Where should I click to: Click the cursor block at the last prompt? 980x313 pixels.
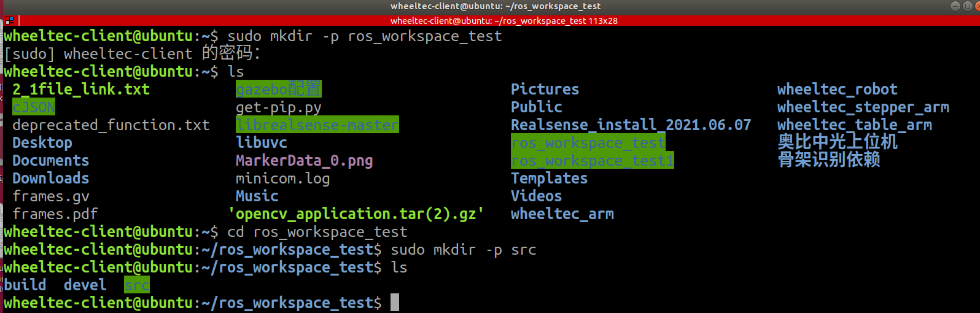click(x=395, y=303)
